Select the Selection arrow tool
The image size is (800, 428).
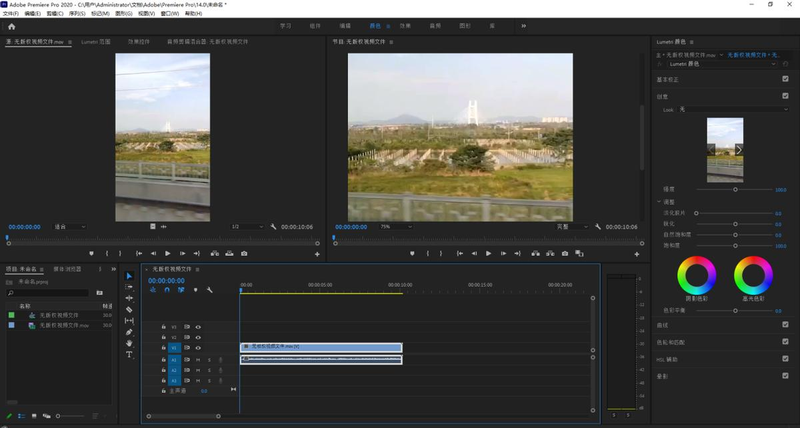click(129, 277)
